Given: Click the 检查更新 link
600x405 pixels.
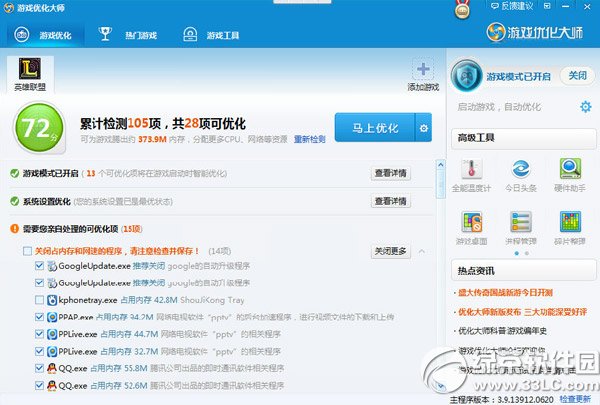Looking at the screenshot, I should point(575,399).
